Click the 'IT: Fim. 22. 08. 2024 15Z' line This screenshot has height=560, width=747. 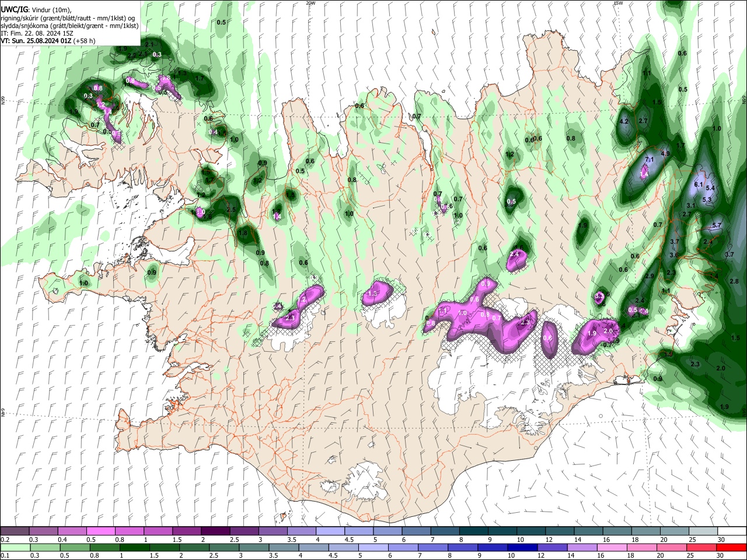37,33
